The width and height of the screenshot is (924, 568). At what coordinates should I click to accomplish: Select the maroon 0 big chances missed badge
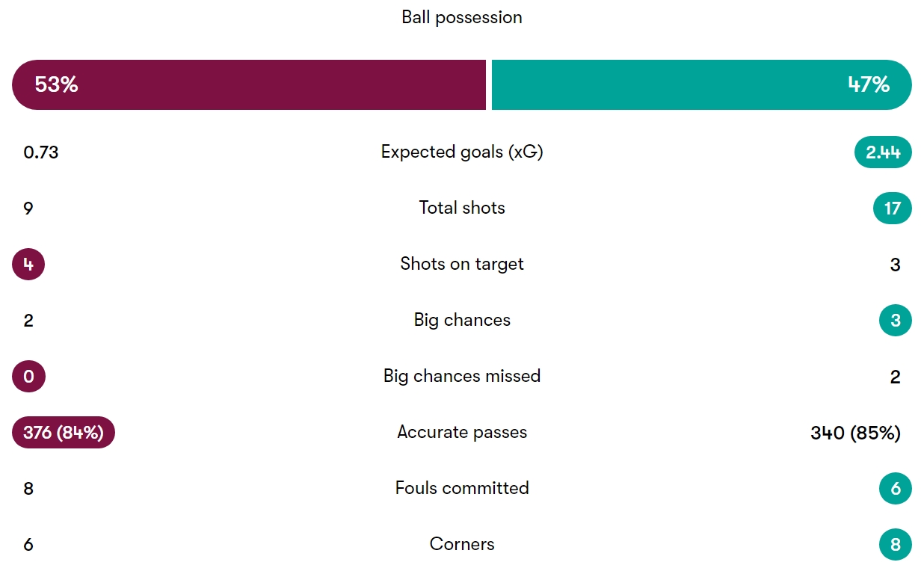[28, 376]
